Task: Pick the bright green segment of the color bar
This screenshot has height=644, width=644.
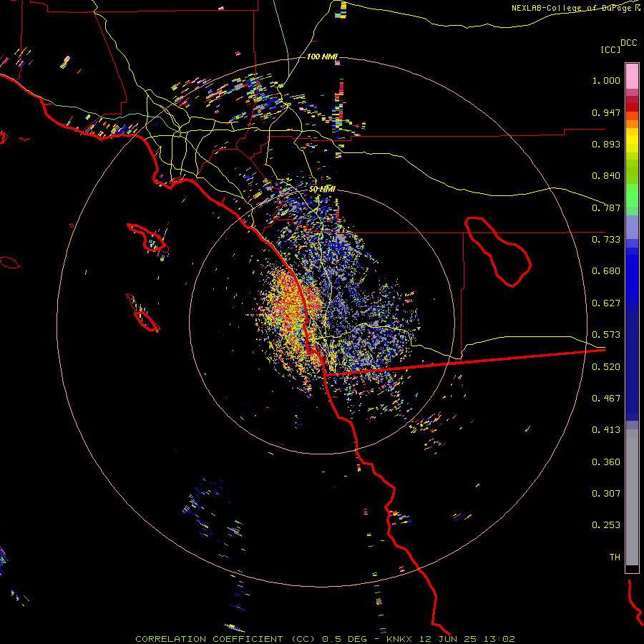Action: 632,195
